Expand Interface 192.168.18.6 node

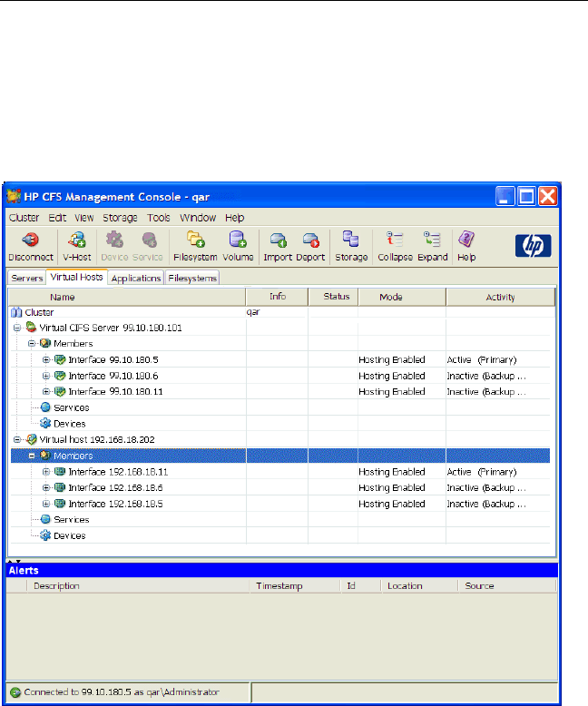[46, 487]
